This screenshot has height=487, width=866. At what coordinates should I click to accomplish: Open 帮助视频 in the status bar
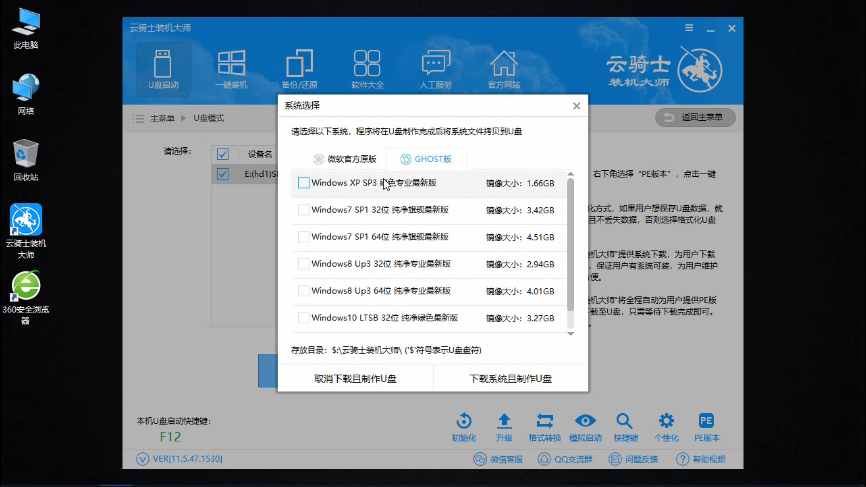701,459
